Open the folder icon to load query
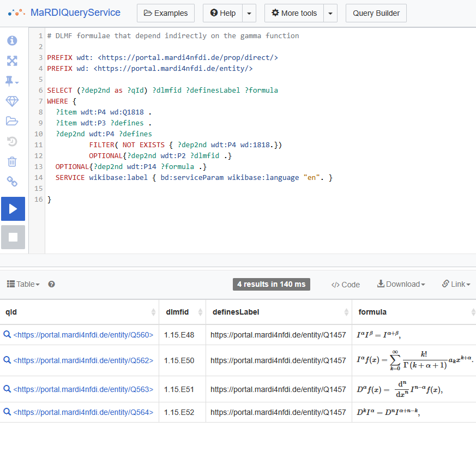The height and width of the screenshot is (476, 476). click(x=12, y=121)
